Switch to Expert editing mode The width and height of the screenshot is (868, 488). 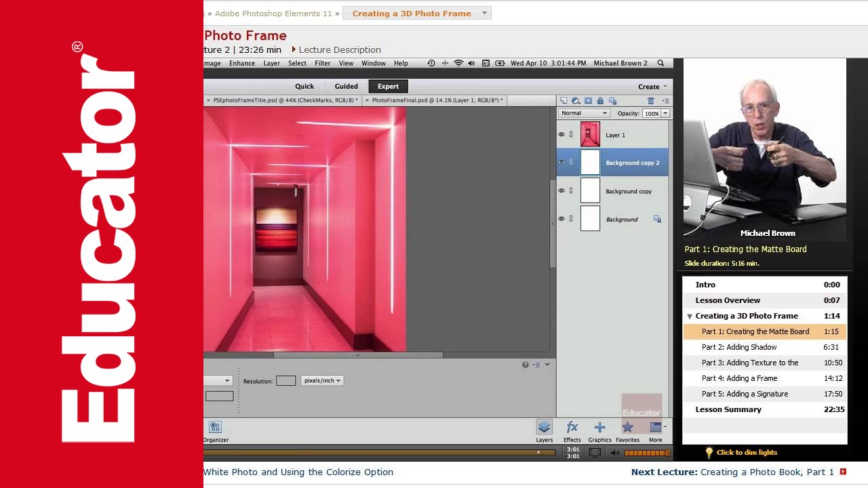click(x=388, y=86)
